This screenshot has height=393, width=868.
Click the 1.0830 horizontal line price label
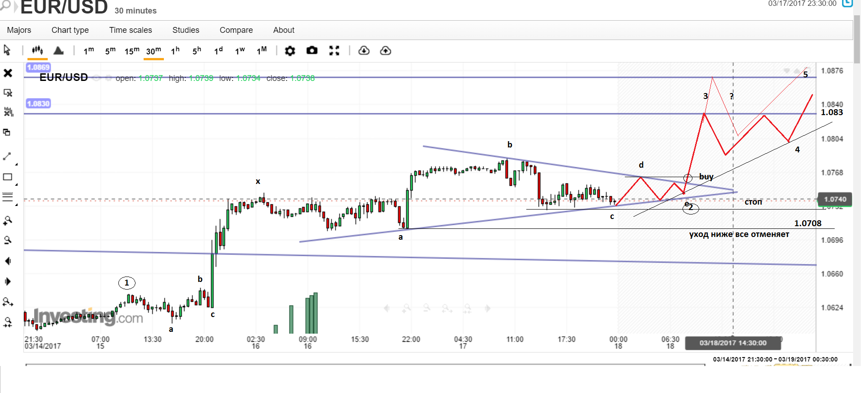coord(38,104)
